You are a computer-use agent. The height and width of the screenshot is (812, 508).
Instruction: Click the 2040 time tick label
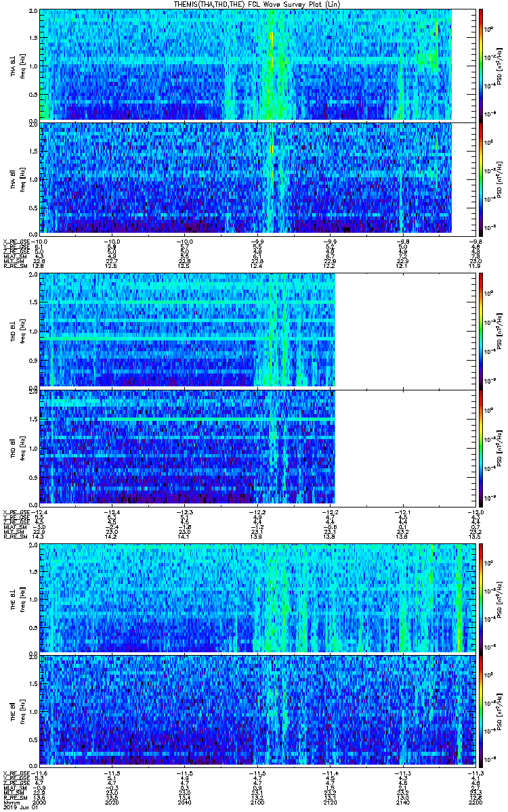tap(186, 801)
